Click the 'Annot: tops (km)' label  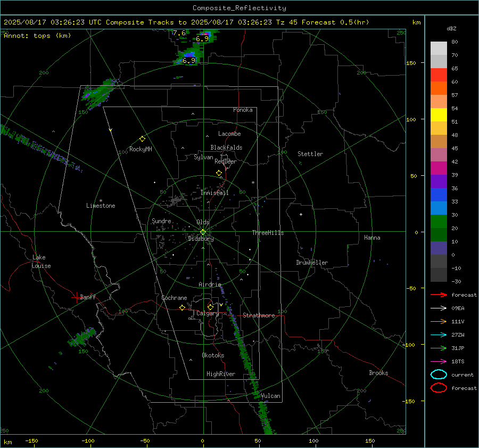(x=37, y=36)
